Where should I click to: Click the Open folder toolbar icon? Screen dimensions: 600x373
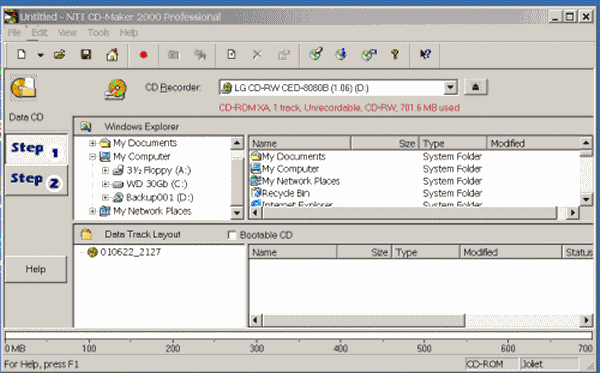[59, 55]
